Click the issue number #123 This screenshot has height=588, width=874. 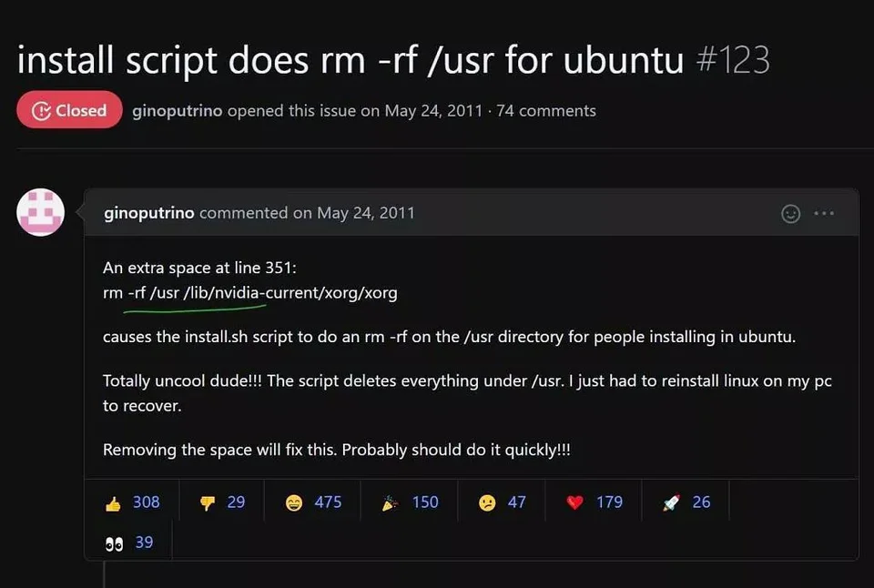point(732,60)
